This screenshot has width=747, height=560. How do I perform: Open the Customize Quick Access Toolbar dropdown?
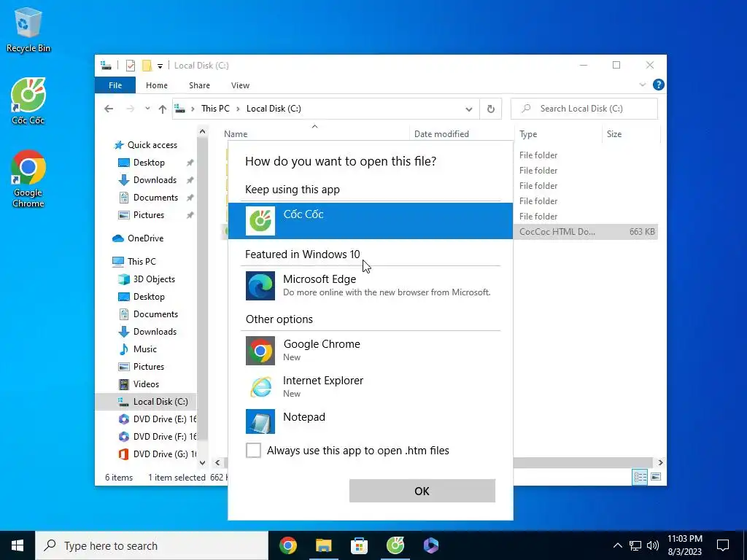point(160,66)
